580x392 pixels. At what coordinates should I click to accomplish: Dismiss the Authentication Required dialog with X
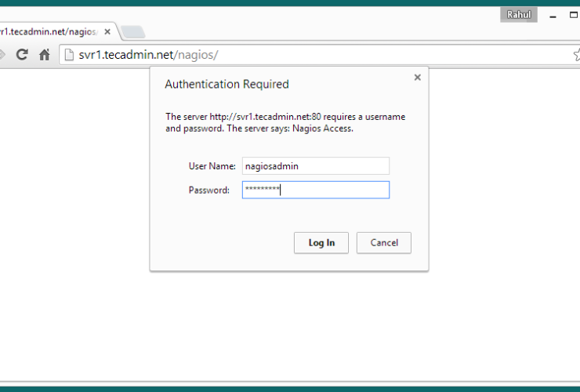point(417,77)
